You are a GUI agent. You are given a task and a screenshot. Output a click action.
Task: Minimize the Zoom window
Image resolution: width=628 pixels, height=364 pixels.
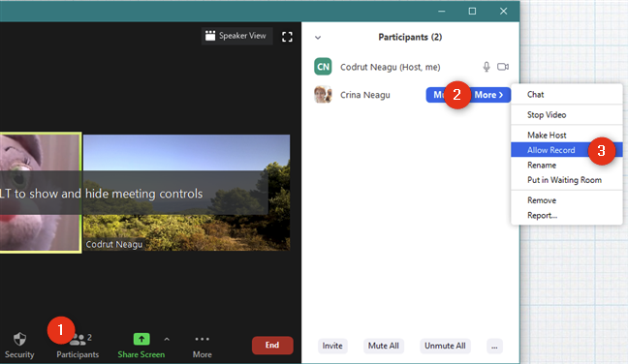441,12
